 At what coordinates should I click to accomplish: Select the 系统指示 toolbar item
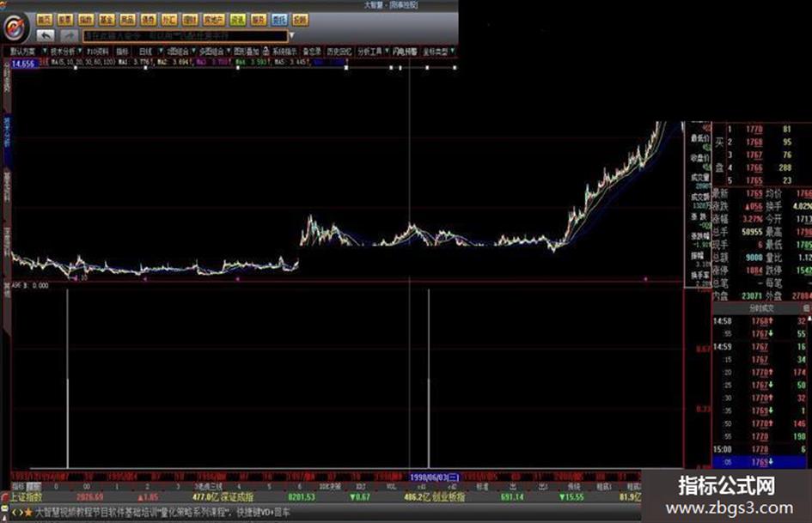coord(284,52)
